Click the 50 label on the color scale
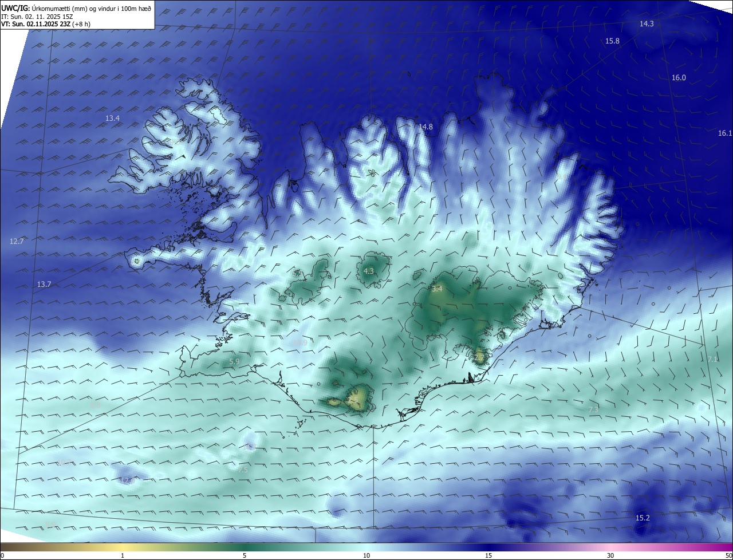 click(728, 555)
